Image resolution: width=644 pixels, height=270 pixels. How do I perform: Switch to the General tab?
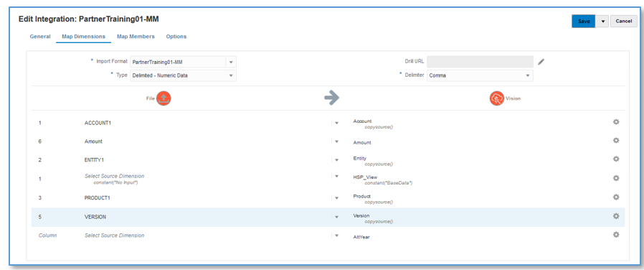40,37
